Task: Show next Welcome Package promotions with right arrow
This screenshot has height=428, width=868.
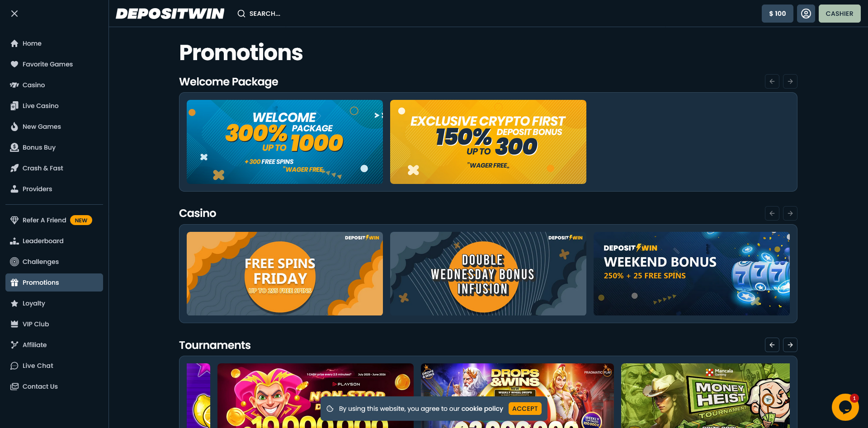Action: pos(790,81)
